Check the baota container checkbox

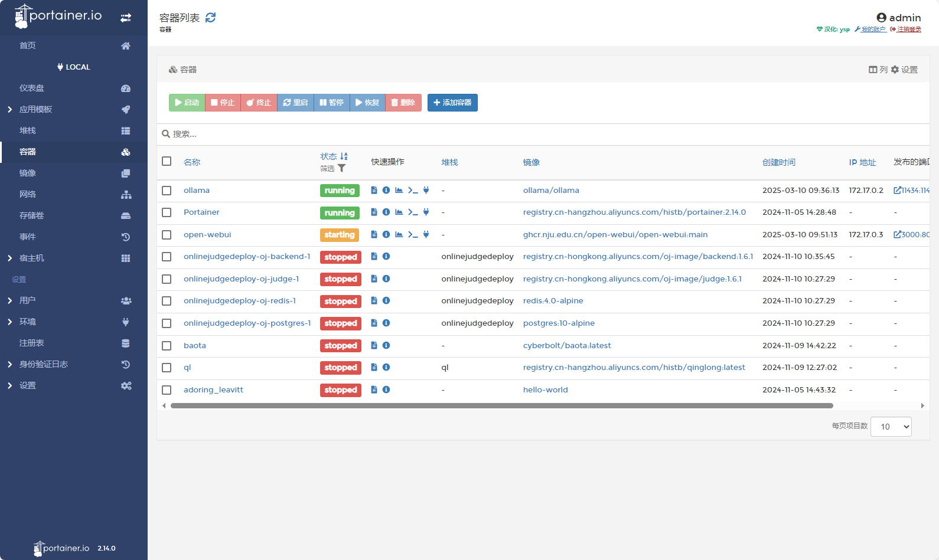click(x=167, y=346)
